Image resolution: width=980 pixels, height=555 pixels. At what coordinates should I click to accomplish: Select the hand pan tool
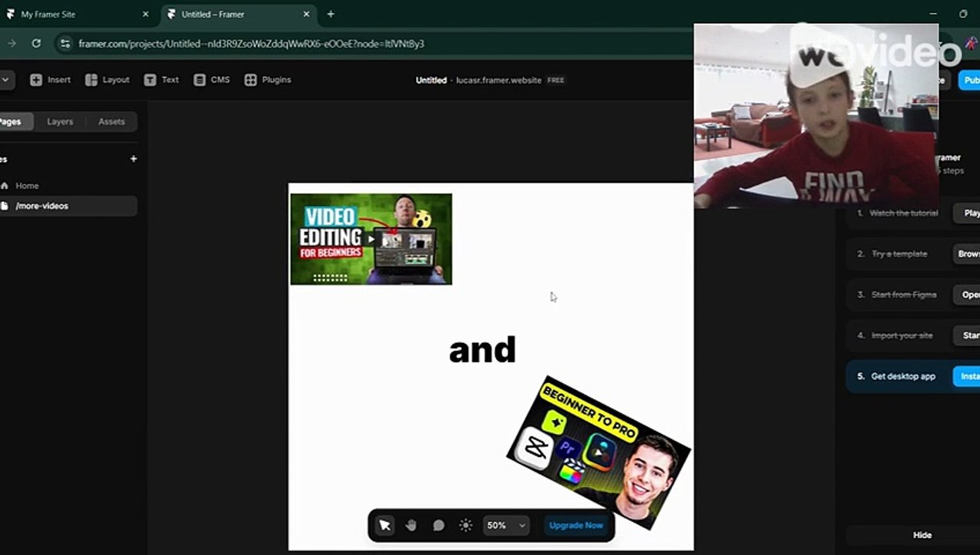pos(411,525)
